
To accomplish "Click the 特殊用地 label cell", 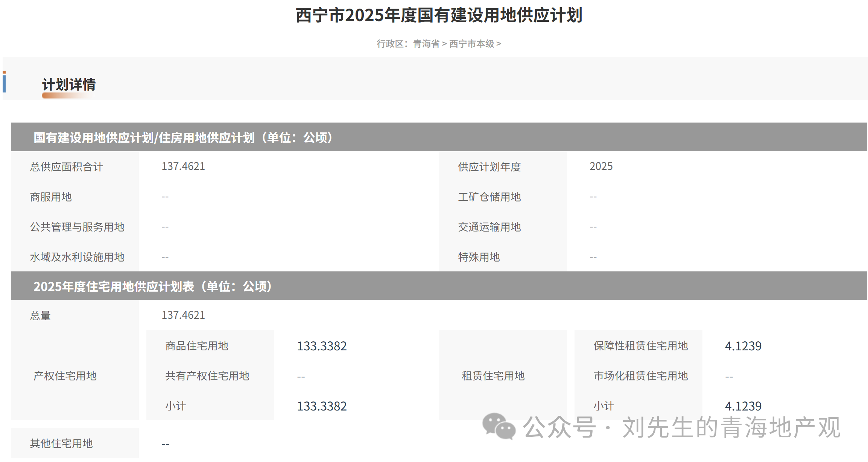I will tap(479, 257).
